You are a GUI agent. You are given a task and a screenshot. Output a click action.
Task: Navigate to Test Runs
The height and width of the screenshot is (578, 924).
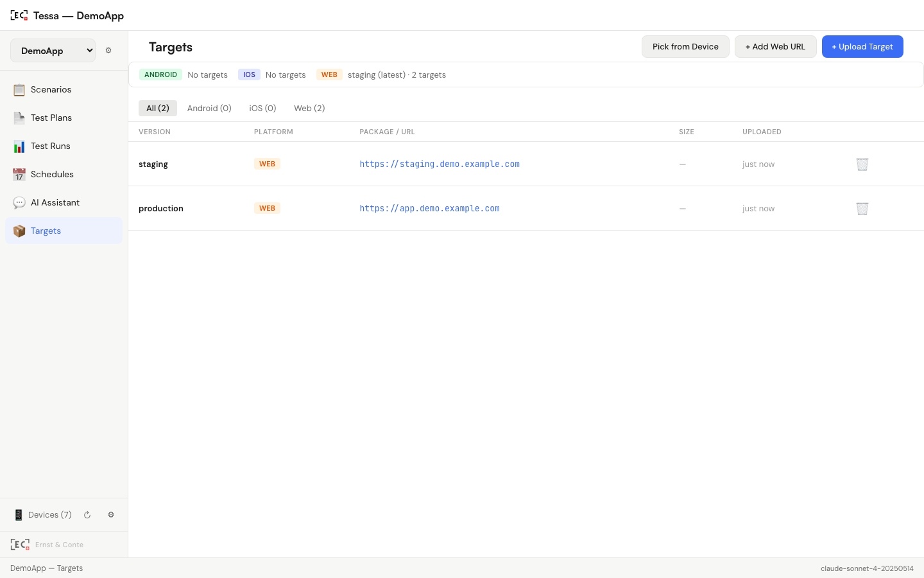64,146
